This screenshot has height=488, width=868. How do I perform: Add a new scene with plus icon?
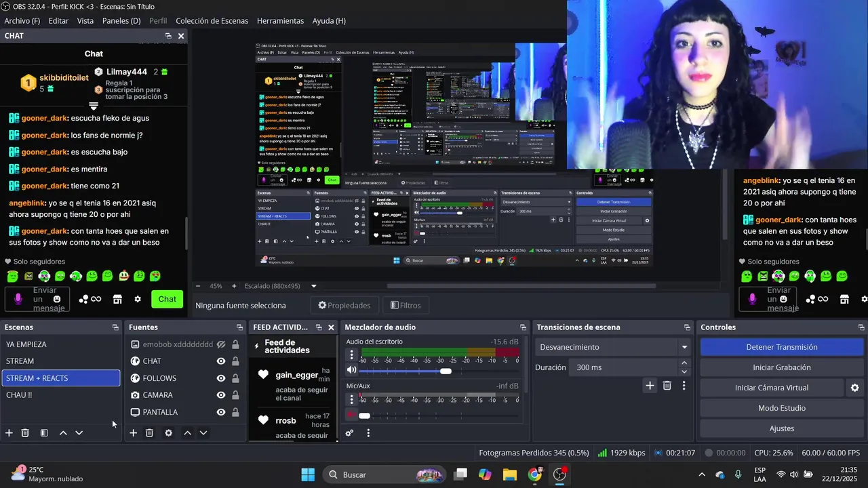pyautogui.click(x=9, y=432)
